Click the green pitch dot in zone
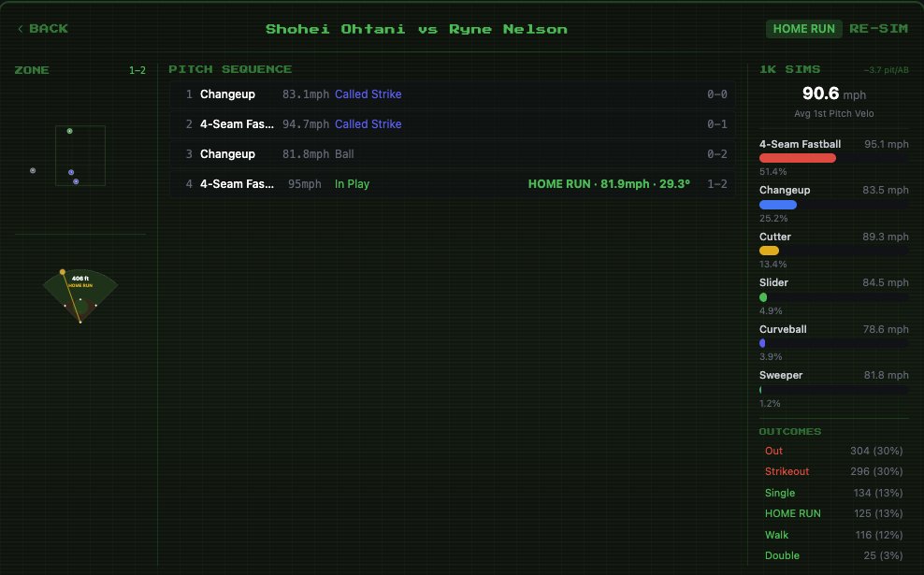Screen dimensions: 924x575 click(x=69, y=131)
